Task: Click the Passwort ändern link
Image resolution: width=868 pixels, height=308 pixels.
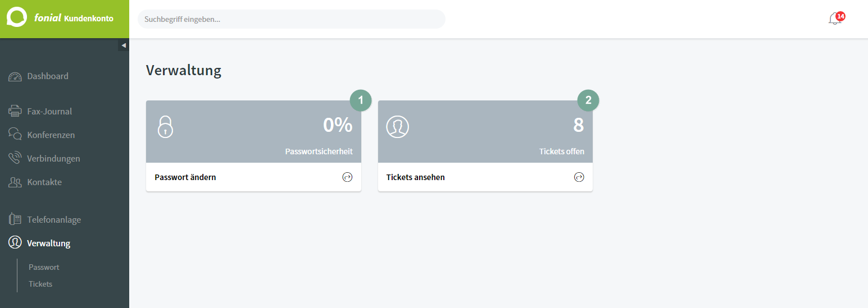Action: pyautogui.click(x=185, y=177)
